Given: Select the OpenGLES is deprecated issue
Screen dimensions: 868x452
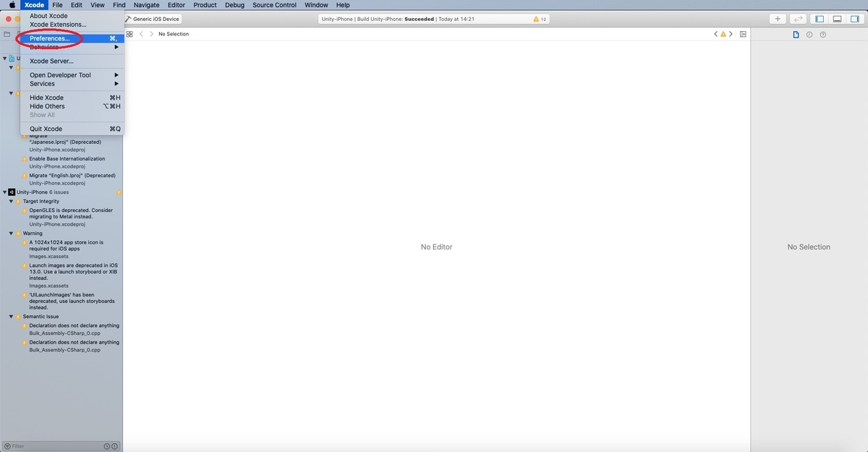Looking at the screenshot, I should [71, 217].
